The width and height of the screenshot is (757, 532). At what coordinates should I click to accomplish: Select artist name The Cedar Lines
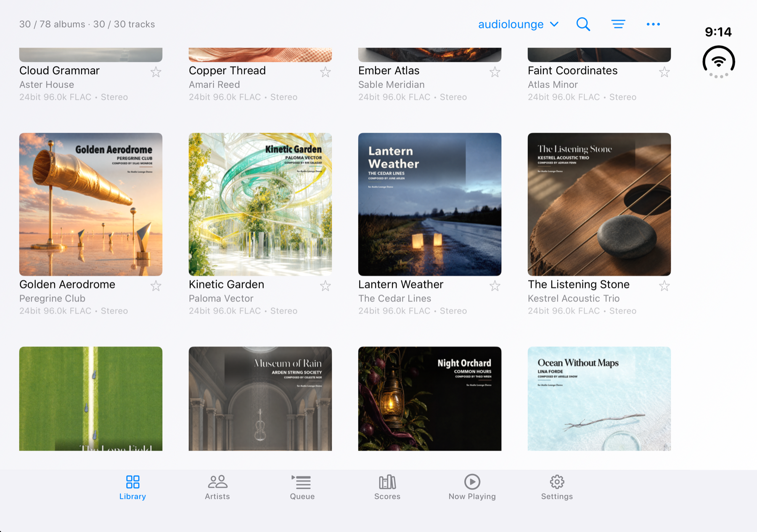tap(395, 298)
